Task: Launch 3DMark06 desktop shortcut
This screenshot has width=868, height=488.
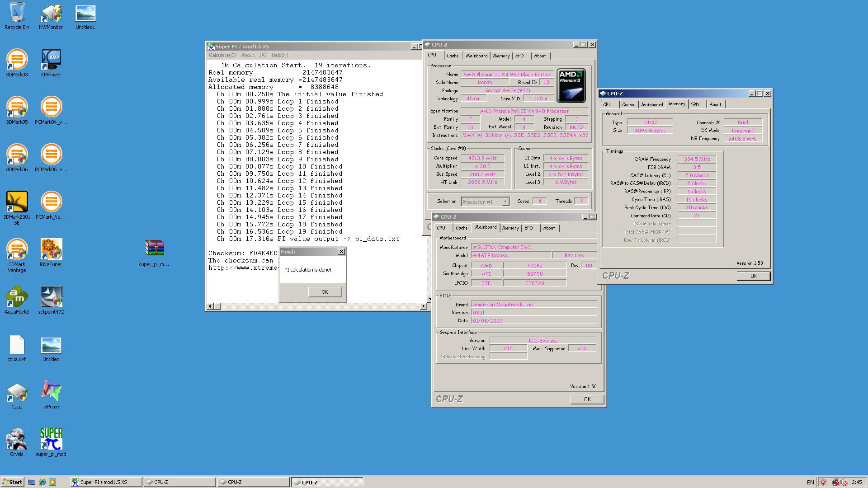Action: (17, 158)
